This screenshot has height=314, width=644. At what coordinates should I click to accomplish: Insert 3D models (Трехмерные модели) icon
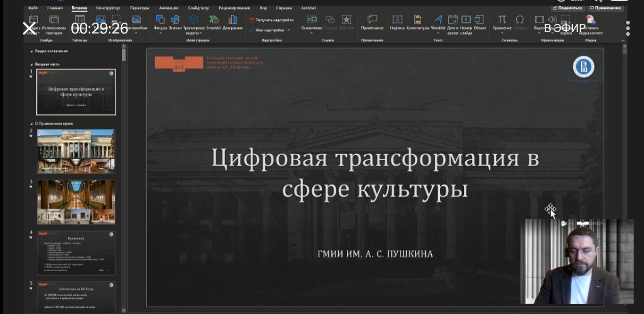click(194, 19)
